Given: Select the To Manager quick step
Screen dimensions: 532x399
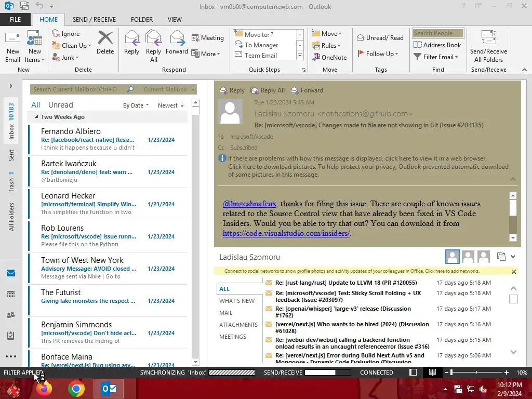Looking at the screenshot, I should (x=261, y=45).
